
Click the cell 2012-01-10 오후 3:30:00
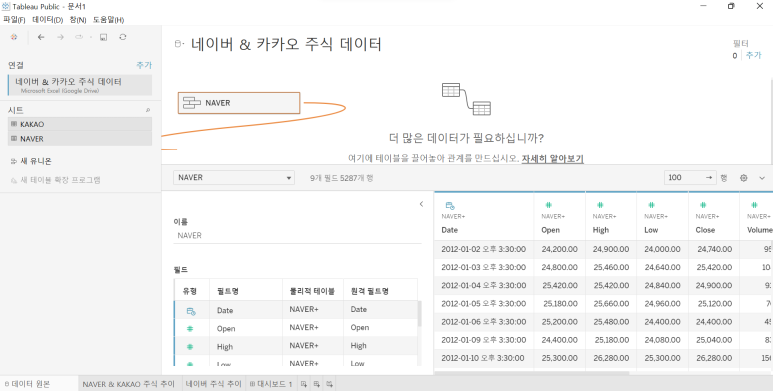click(x=484, y=358)
